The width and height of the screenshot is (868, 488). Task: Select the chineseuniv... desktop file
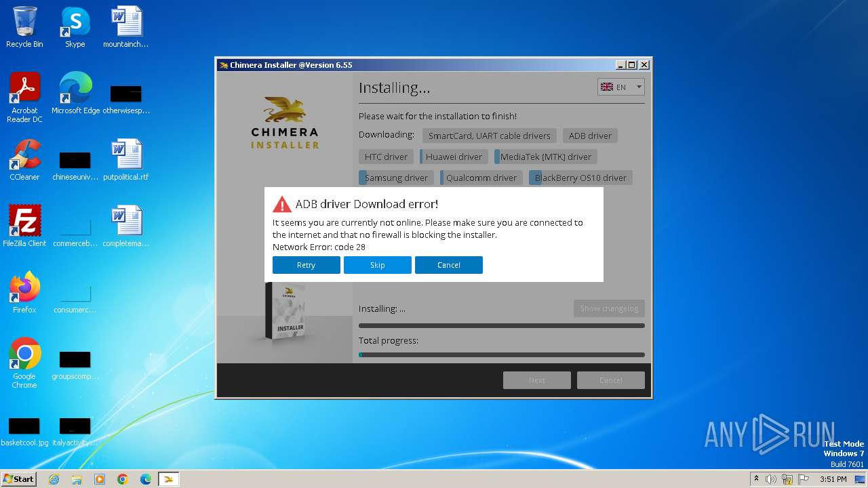[75, 165]
